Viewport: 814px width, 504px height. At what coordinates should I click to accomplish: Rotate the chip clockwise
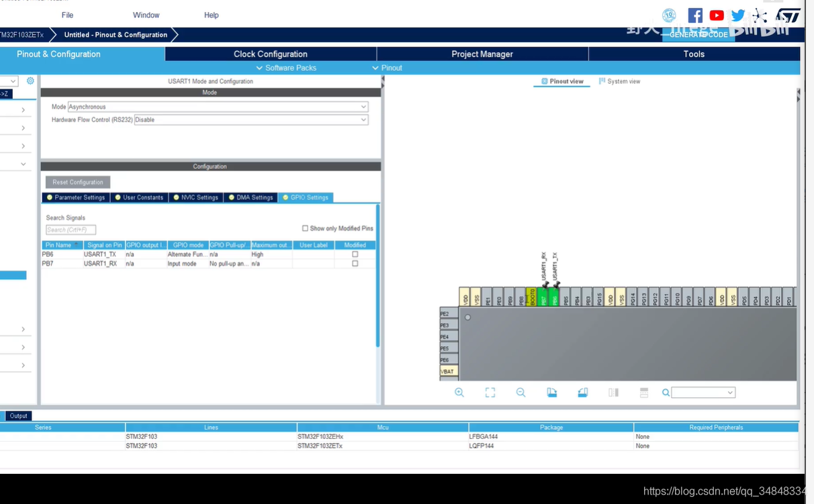[552, 393]
